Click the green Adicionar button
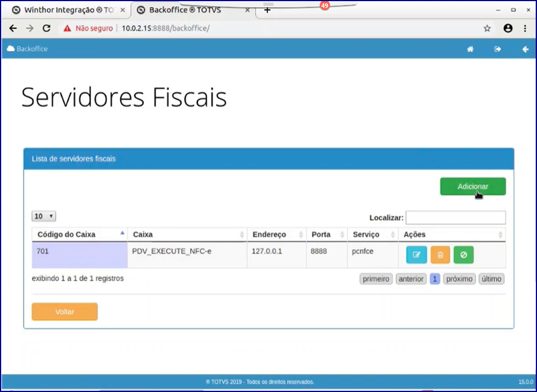The width and height of the screenshot is (537, 392). [473, 187]
